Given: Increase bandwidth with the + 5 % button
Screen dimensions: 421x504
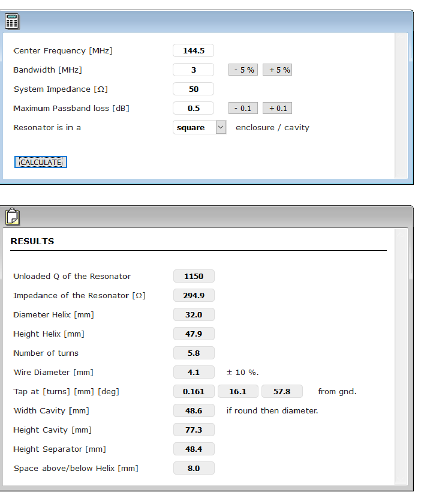Looking at the screenshot, I should coord(277,70).
